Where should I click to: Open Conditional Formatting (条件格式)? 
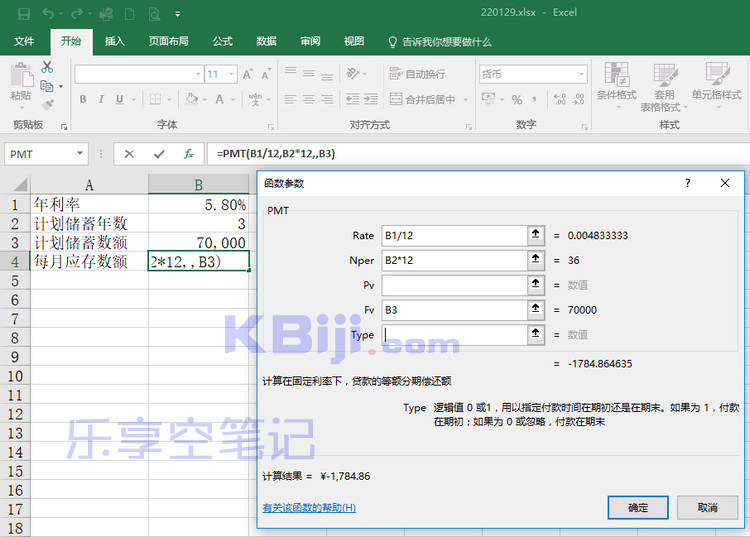[x=617, y=86]
